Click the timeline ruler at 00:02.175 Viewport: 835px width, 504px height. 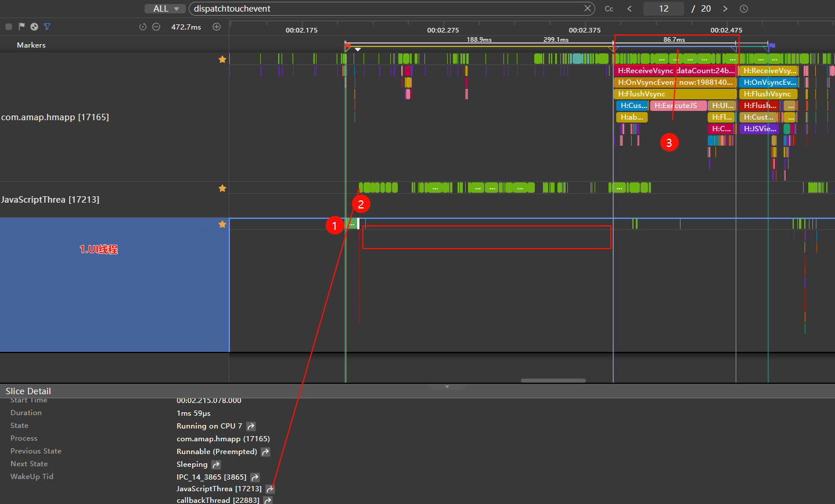coord(301,30)
